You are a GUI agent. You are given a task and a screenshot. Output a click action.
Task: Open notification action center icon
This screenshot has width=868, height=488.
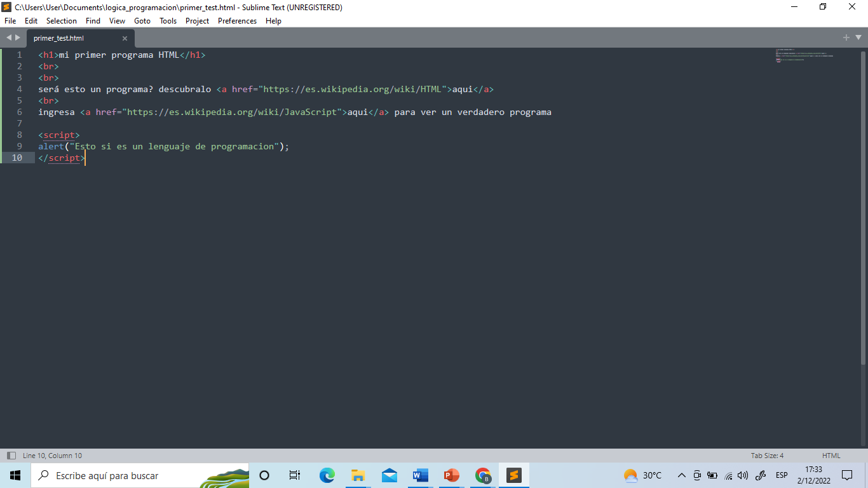pos(847,475)
